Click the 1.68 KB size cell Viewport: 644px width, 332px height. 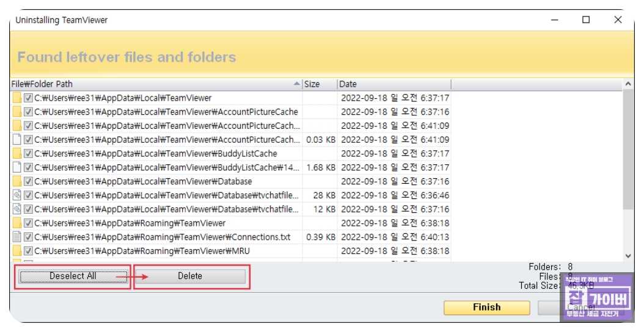(x=321, y=168)
